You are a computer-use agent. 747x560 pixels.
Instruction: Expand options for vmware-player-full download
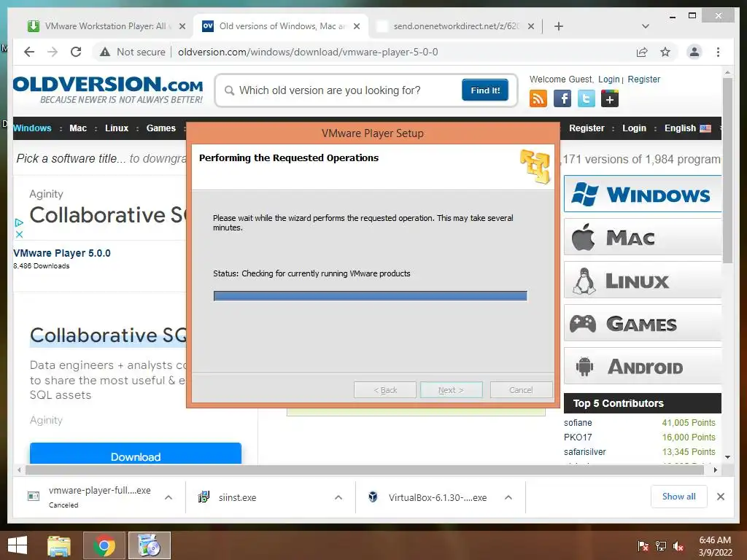169,497
